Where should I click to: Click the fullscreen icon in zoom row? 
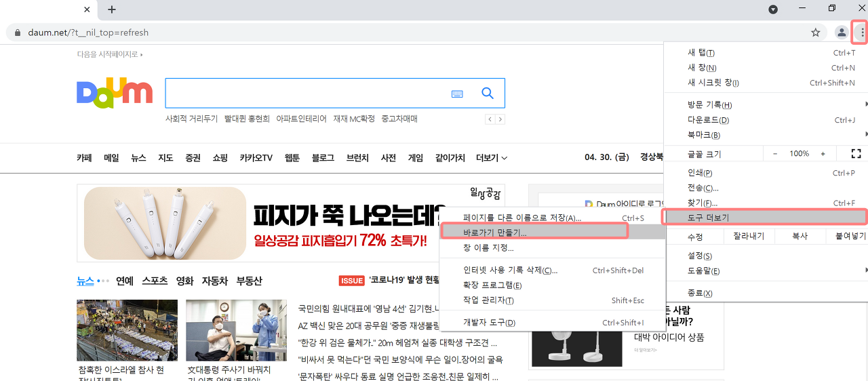(x=856, y=154)
